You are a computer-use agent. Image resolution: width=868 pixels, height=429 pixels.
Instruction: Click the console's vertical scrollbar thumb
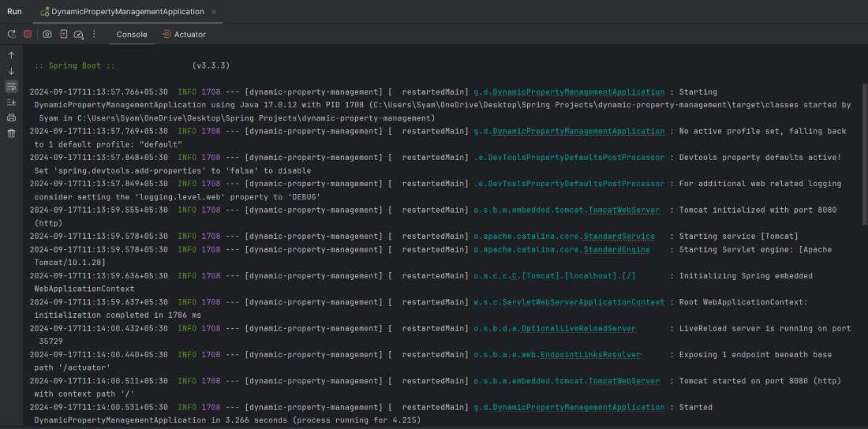coord(865,154)
